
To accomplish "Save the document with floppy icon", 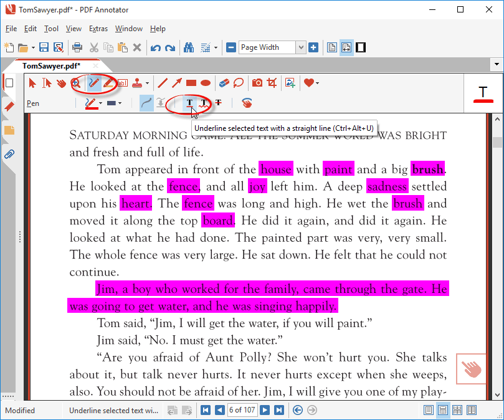I will (x=44, y=47).
